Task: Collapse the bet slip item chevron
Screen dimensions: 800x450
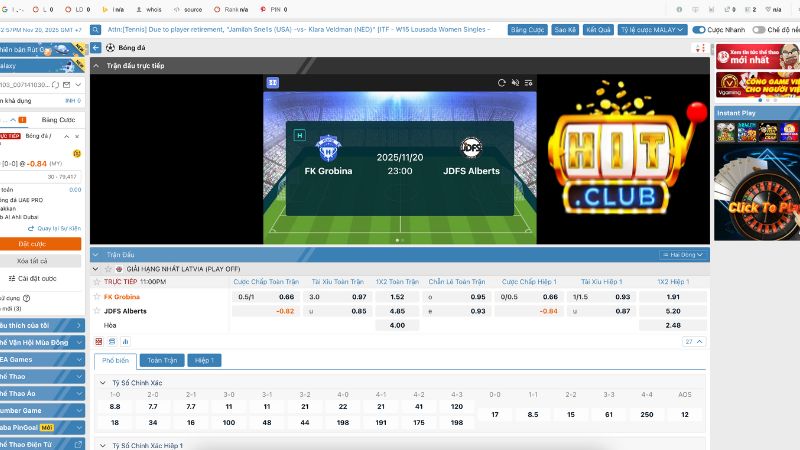Action: pyautogui.click(x=66, y=137)
